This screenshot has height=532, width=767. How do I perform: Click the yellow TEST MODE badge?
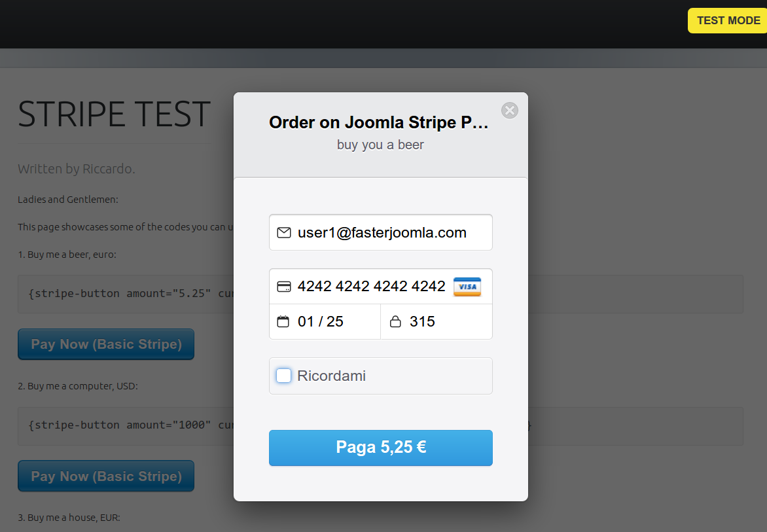pyautogui.click(x=727, y=20)
